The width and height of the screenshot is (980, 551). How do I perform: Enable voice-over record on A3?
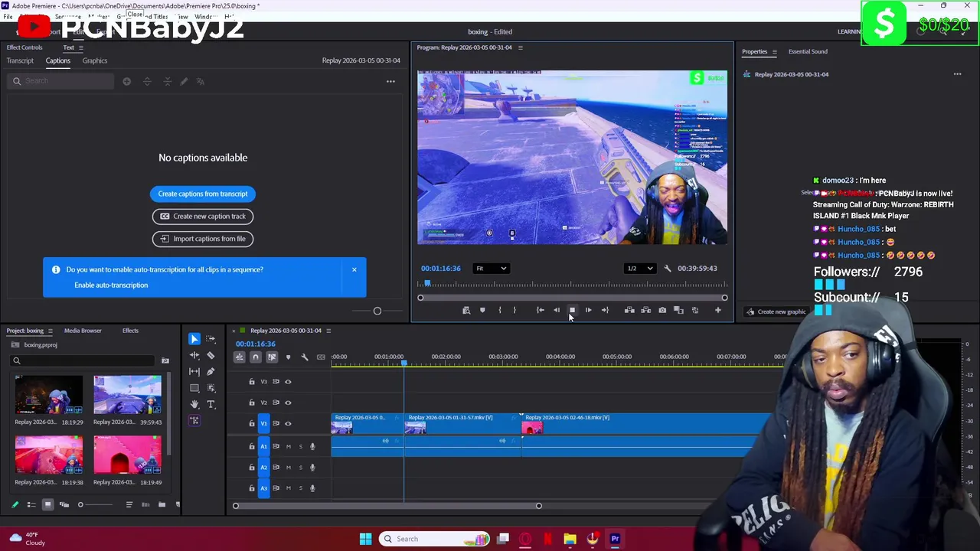click(x=312, y=487)
